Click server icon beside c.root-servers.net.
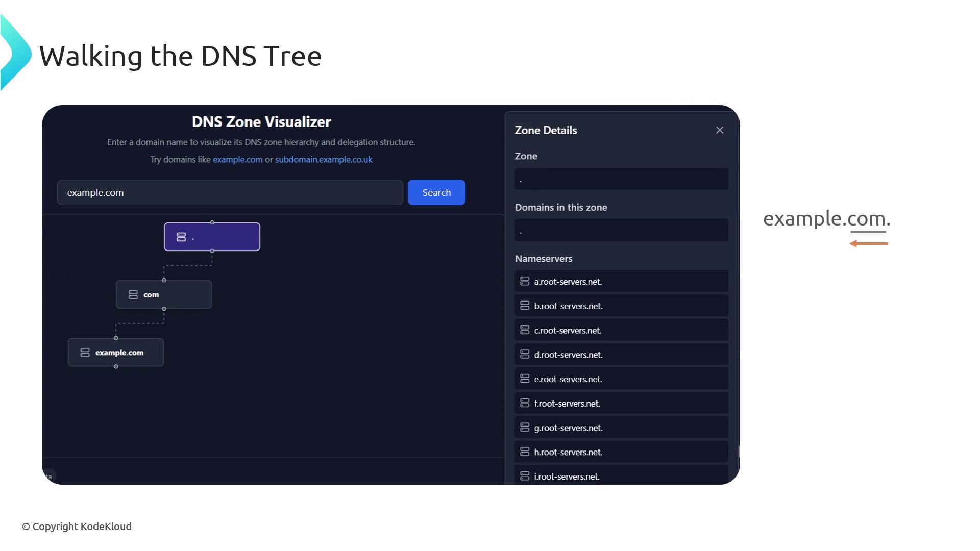The width and height of the screenshot is (980, 551). 525,330
